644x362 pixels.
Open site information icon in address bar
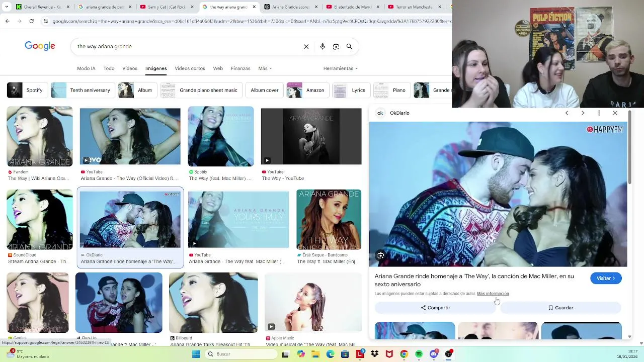pos(46,21)
